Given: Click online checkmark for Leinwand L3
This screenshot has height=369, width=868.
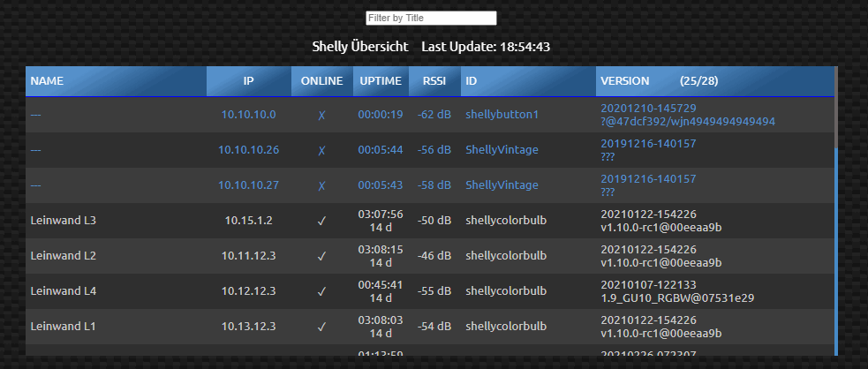Looking at the screenshot, I should (321, 221).
